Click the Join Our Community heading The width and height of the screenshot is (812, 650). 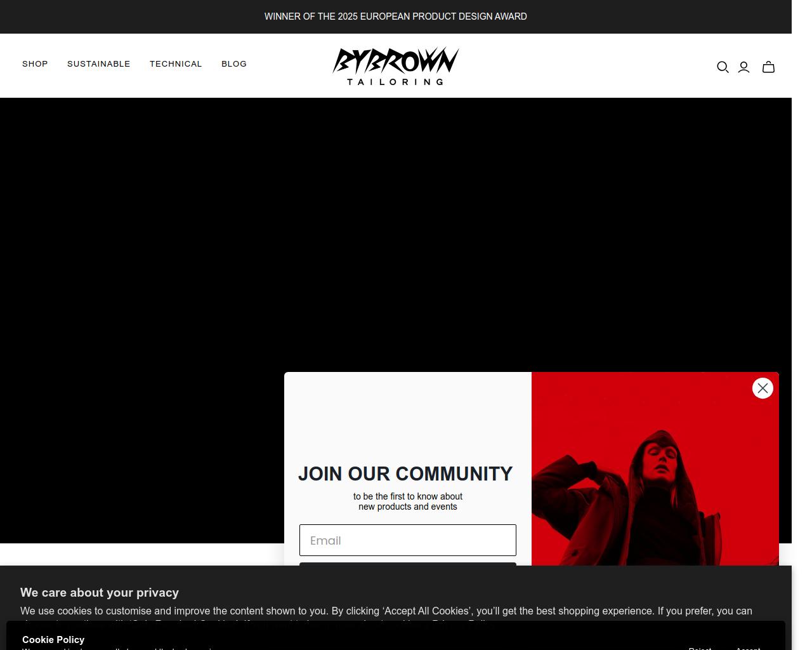pos(405,474)
